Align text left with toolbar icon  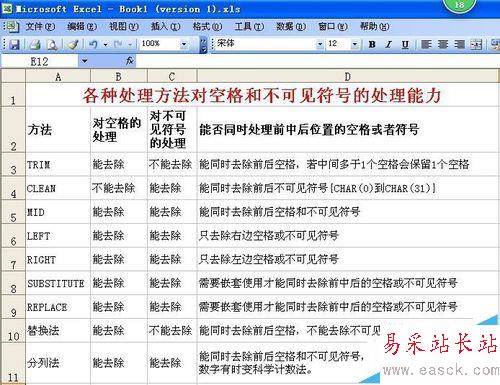point(426,44)
